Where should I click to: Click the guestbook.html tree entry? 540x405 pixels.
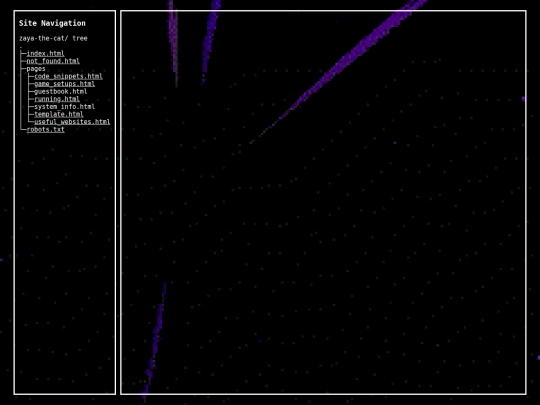point(61,91)
